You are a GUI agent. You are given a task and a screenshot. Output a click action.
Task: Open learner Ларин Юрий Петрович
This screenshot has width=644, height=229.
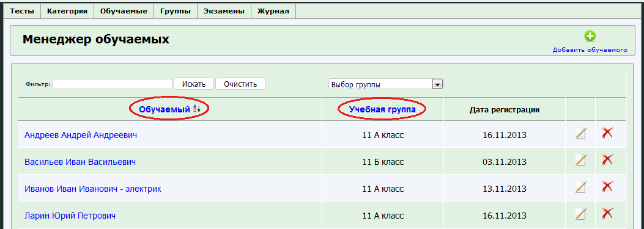[70, 216]
